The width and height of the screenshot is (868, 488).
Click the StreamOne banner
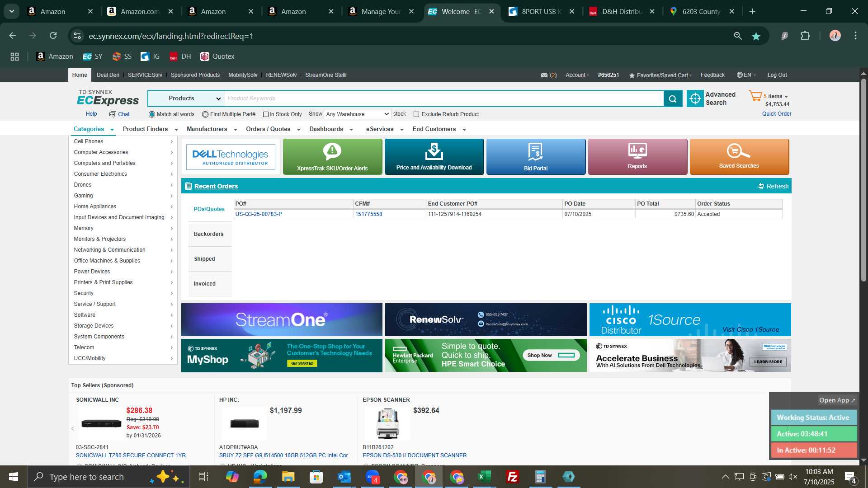(x=282, y=319)
